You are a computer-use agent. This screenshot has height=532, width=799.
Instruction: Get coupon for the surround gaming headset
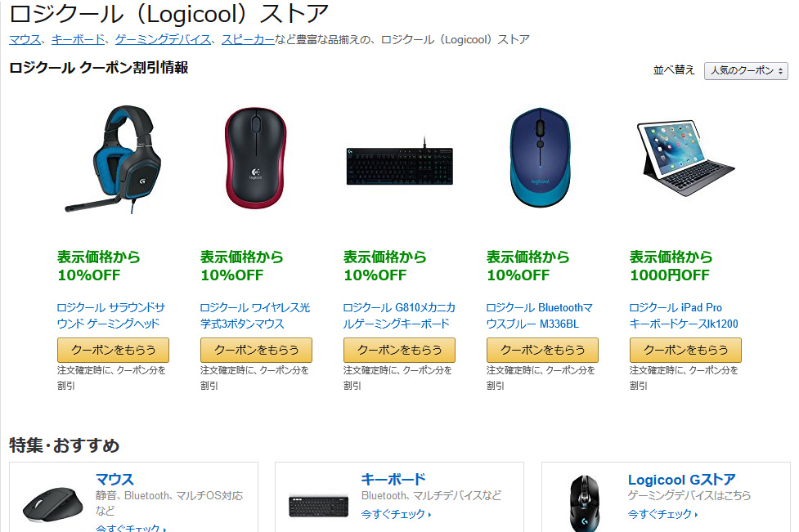113,350
